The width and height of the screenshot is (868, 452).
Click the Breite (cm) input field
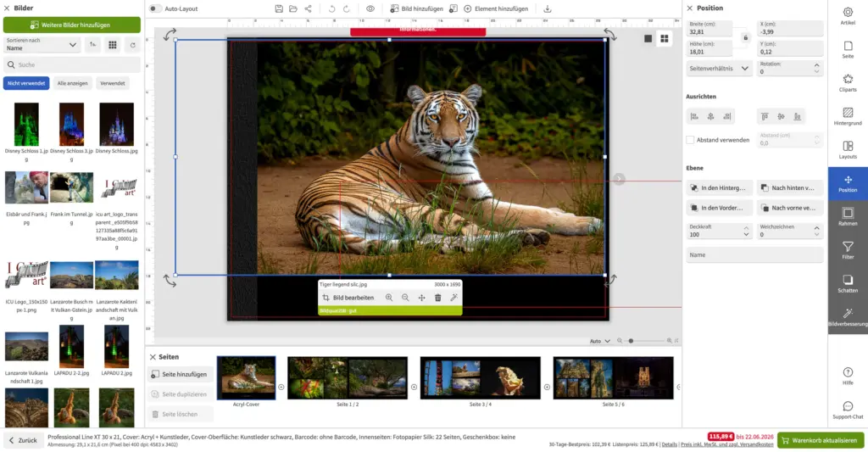pyautogui.click(x=709, y=28)
